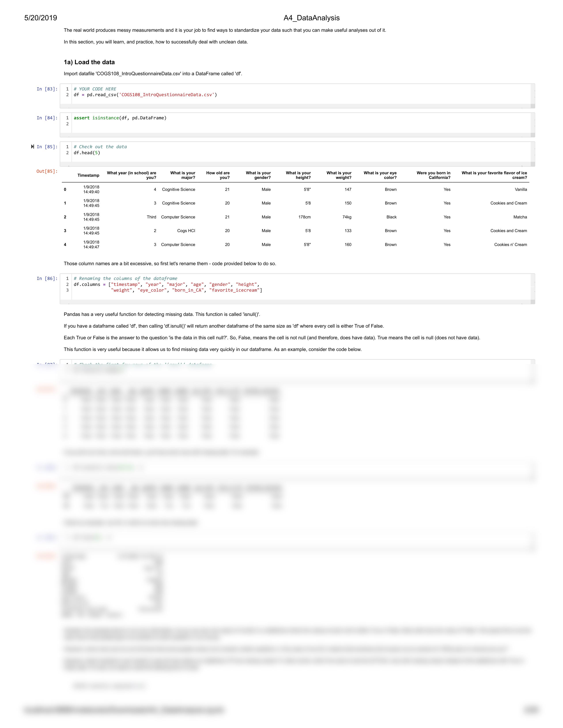Click the 'Import datafile' instruction sentence
The width and height of the screenshot is (563, 728).
point(153,74)
